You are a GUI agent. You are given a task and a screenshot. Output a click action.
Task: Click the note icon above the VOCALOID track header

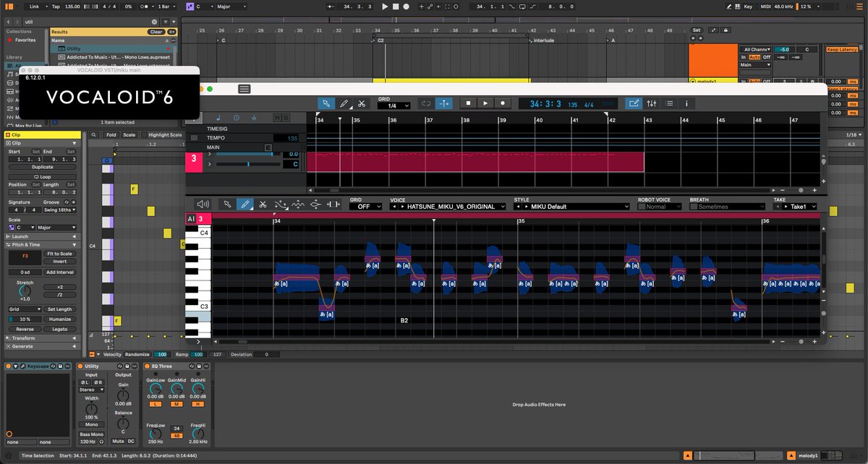click(x=219, y=118)
